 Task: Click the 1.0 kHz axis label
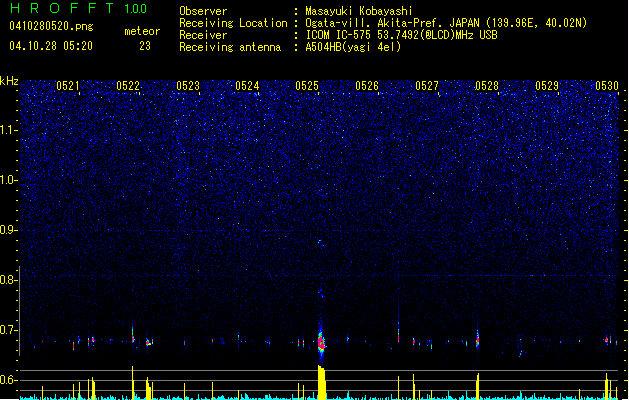coord(8,180)
